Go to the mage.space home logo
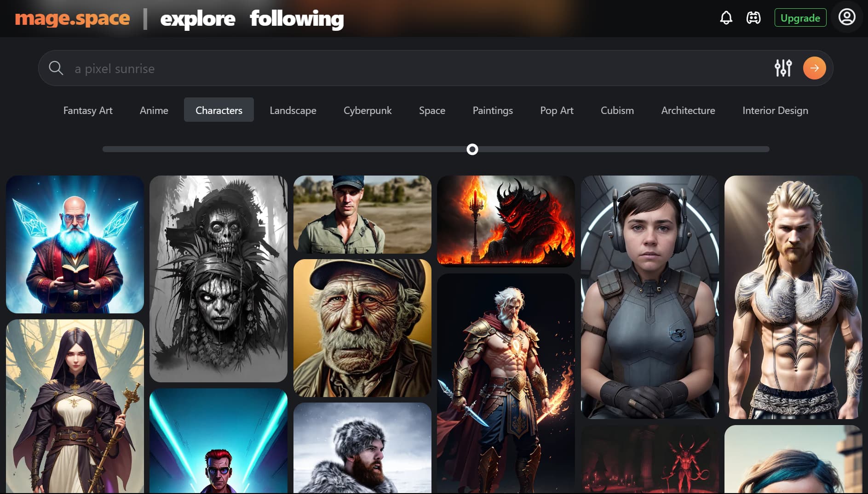 tap(72, 18)
